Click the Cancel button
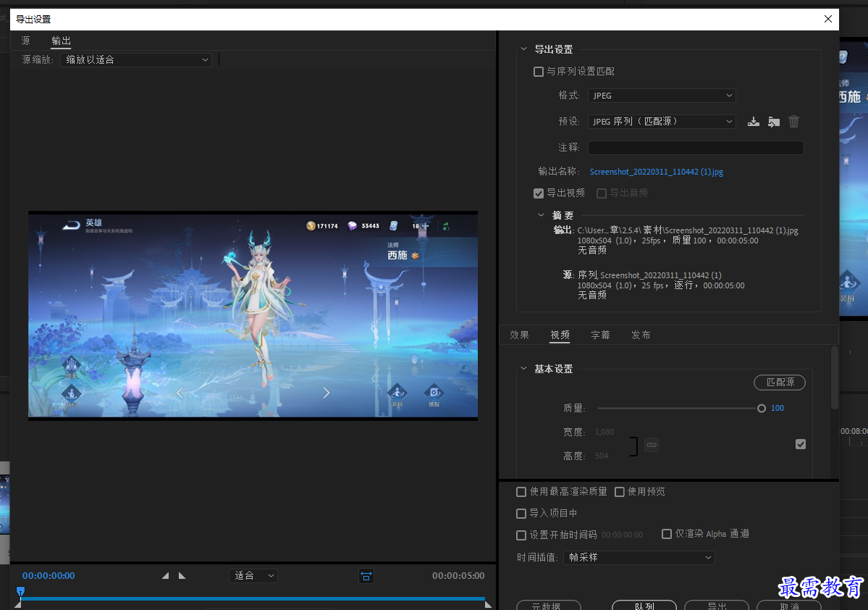Viewport: 868px width, 610px height. (789, 606)
